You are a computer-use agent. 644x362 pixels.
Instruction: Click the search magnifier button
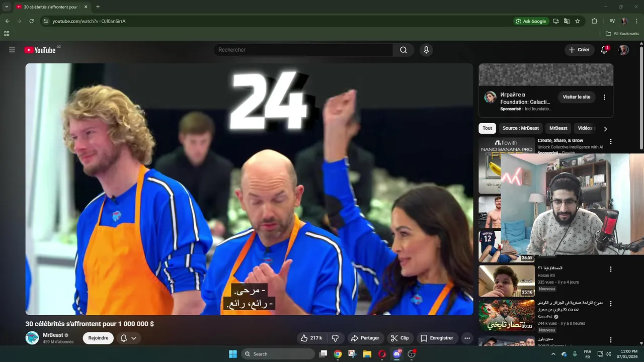tap(404, 50)
